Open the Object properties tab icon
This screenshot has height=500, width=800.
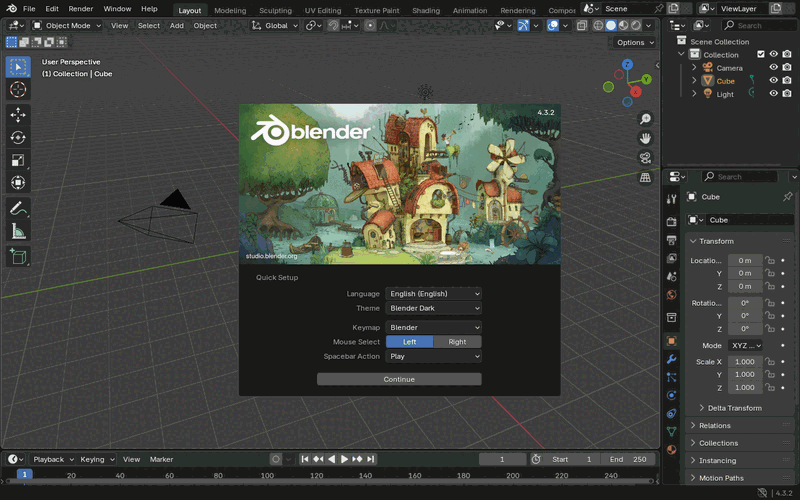671,341
